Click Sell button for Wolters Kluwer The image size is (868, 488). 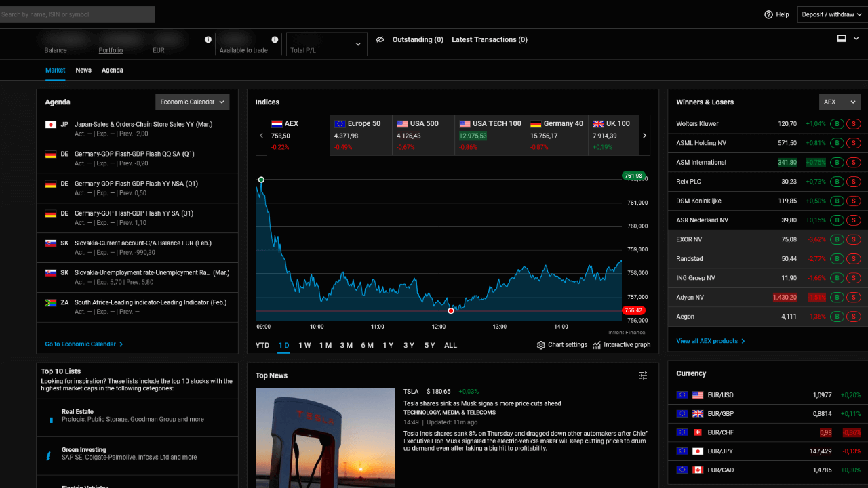tap(854, 124)
